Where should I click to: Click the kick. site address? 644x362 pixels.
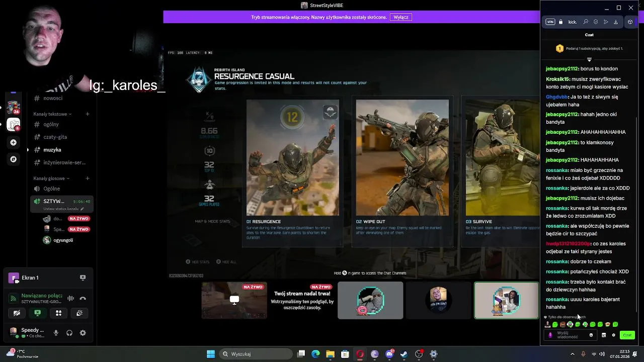point(573,22)
